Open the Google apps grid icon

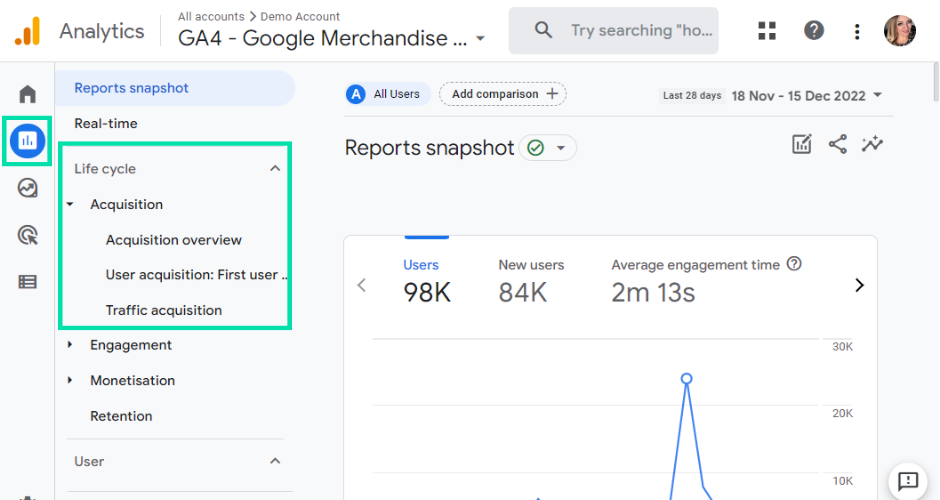pyautogui.click(x=767, y=31)
